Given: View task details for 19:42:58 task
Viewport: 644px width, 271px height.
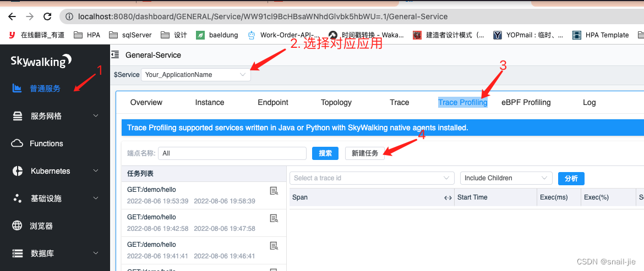Looking at the screenshot, I should pyautogui.click(x=274, y=218).
